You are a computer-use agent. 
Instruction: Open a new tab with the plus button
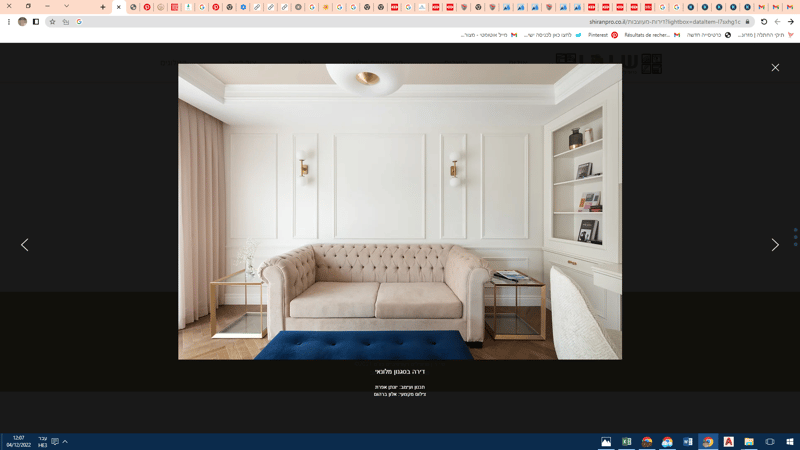[x=103, y=7]
